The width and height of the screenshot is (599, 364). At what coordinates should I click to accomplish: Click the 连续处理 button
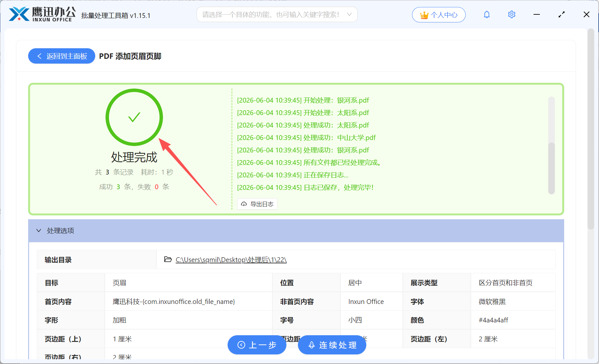tap(332, 345)
